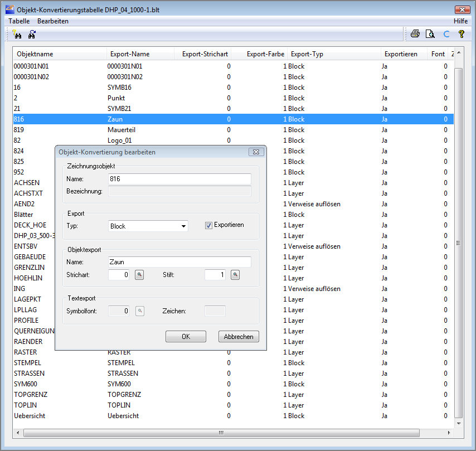This screenshot has width=476, height=451.
Task: Click the Stift value field
Action: [215, 274]
